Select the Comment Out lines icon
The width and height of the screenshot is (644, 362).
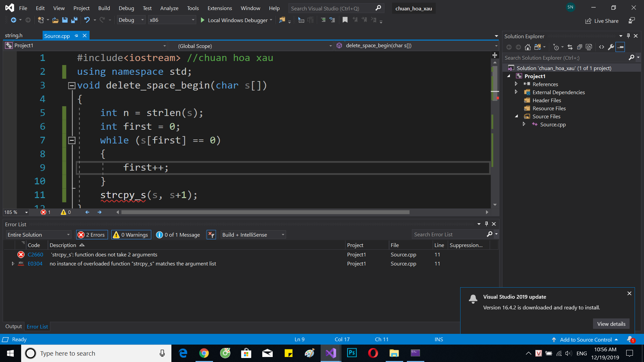(x=323, y=20)
